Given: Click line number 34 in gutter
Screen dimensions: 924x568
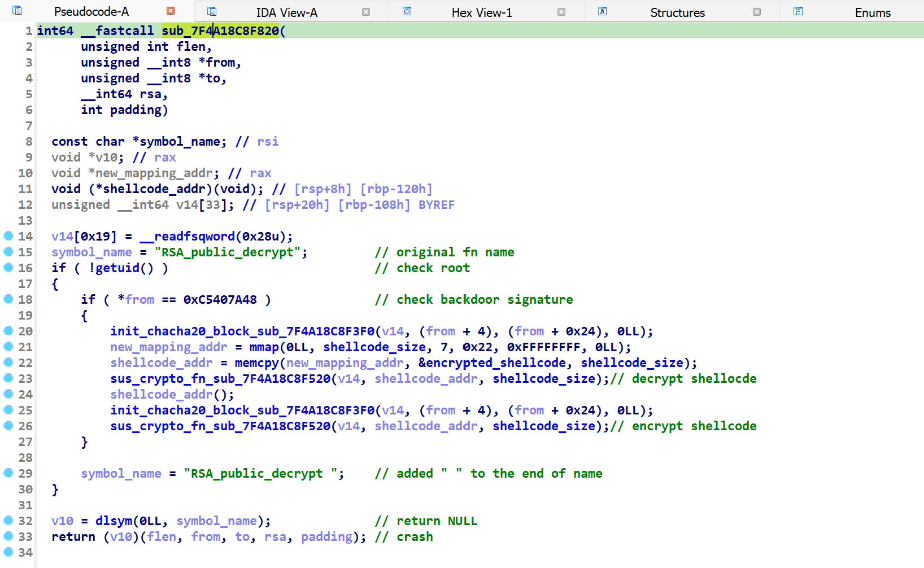Looking at the screenshot, I should 25,552.
